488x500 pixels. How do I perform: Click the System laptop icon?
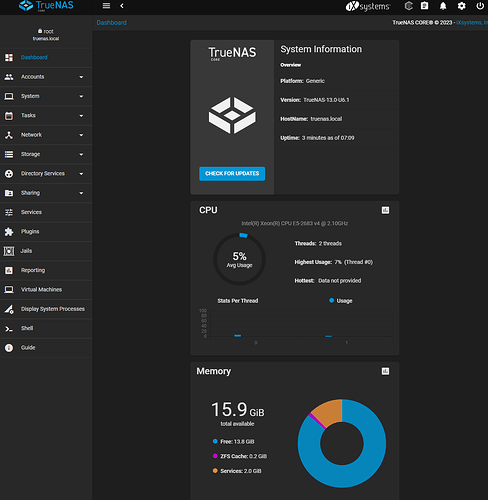coord(9,96)
